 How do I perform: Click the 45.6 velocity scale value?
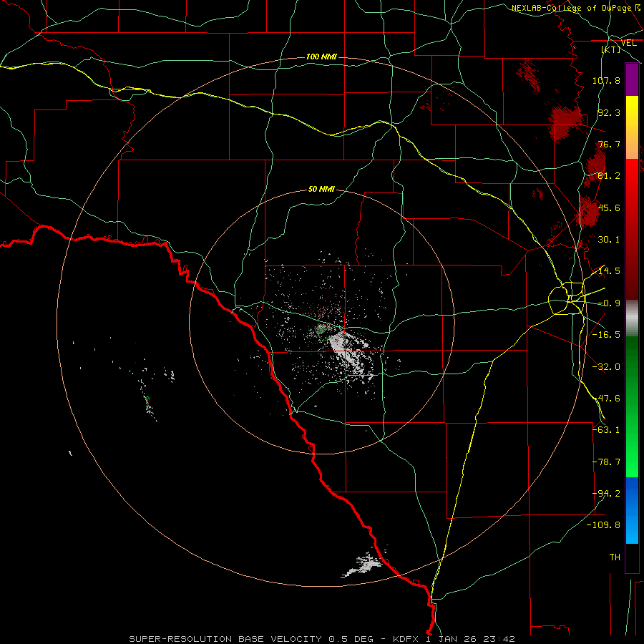click(609, 208)
